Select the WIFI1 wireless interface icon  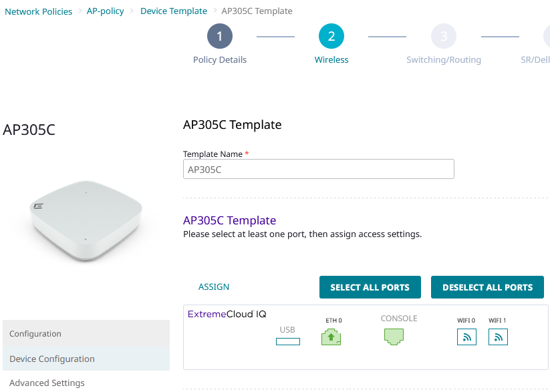click(x=498, y=337)
